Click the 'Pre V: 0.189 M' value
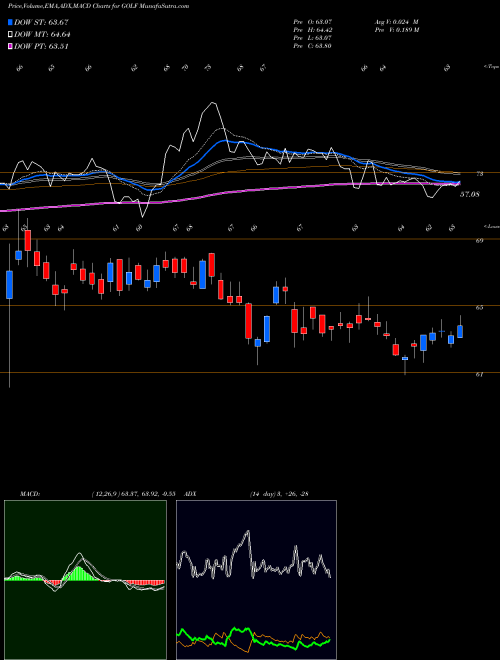 (396, 29)
